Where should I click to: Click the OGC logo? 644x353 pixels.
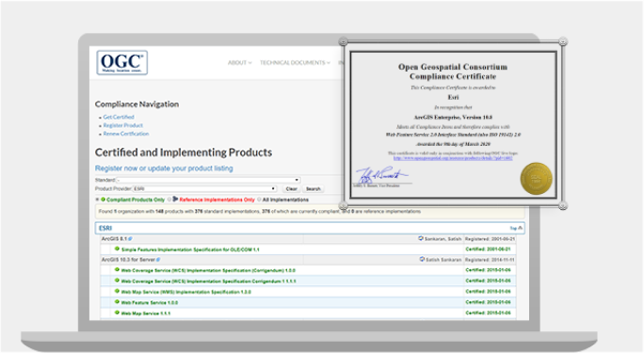tap(122, 63)
